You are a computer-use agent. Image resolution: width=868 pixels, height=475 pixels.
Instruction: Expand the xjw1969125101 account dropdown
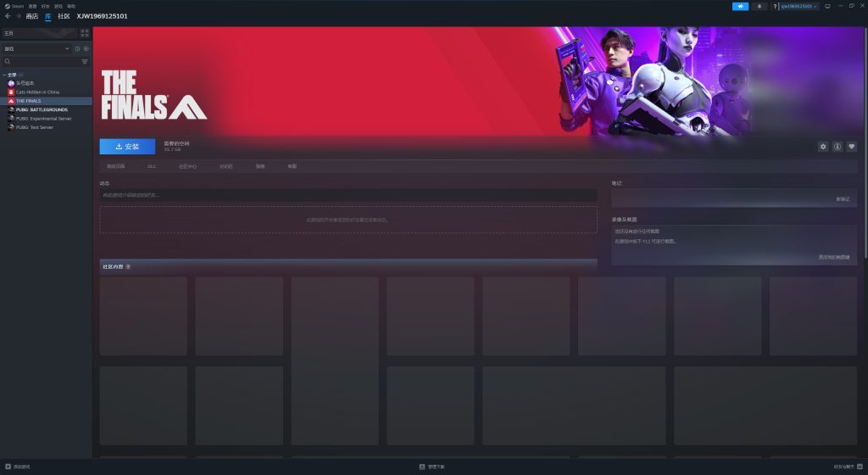point(798,6)
